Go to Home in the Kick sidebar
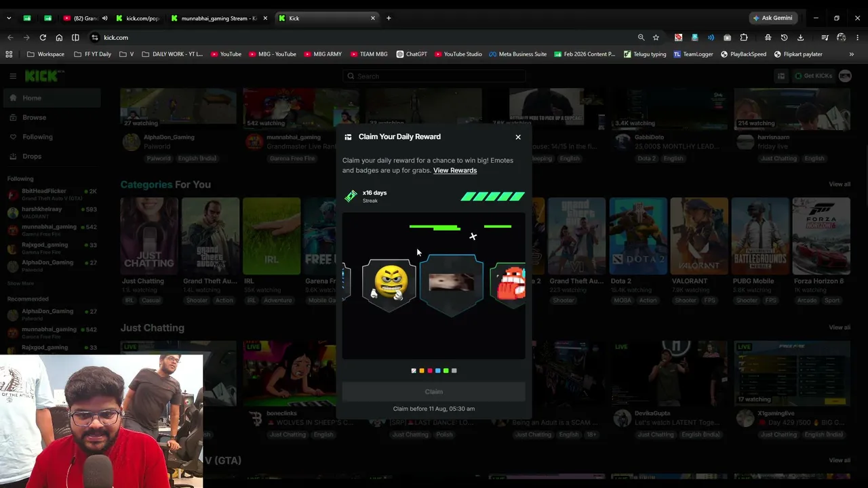Screen dimensions: 868x488 pos(51,98)
